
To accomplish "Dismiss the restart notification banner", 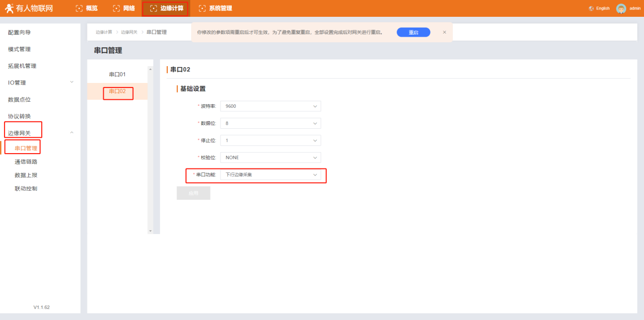I will point(444,32).
